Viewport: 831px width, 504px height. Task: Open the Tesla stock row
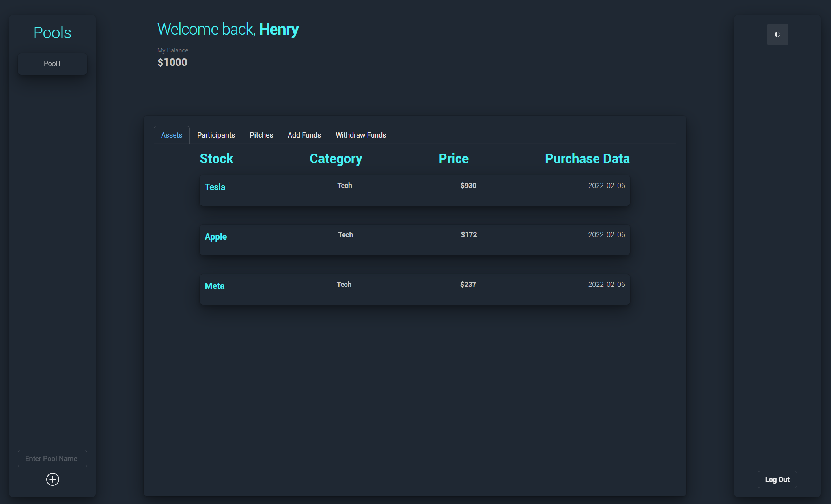click(x=414, y=190)
